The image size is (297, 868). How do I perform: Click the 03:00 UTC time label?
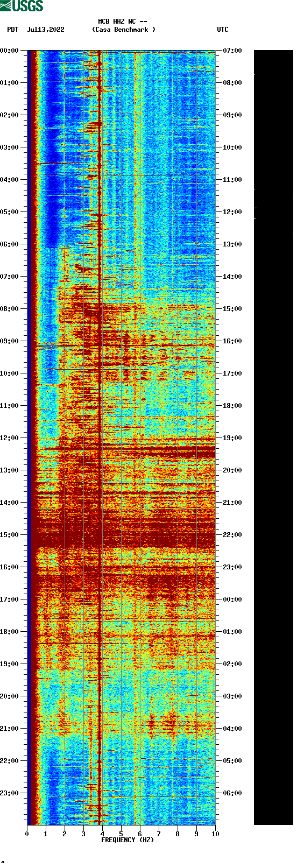pos(232,696)
